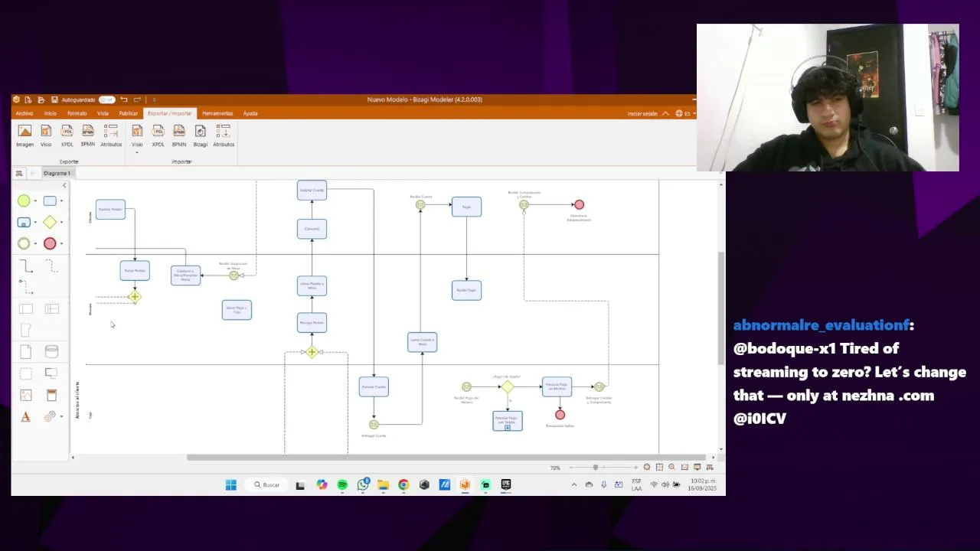Viewport: 980px width, 551px height.
Task: Import Bizagi model
Action: click(200, 135)
